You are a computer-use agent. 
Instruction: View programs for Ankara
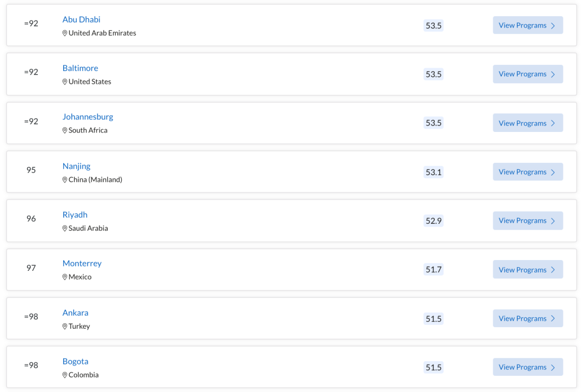pos(528,318)
